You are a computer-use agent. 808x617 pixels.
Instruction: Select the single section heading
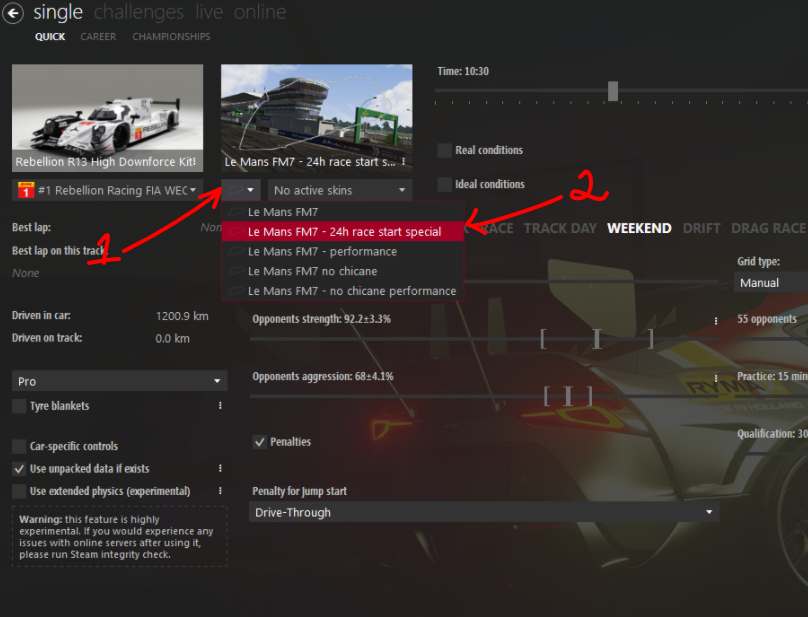(x=58, y=12)
